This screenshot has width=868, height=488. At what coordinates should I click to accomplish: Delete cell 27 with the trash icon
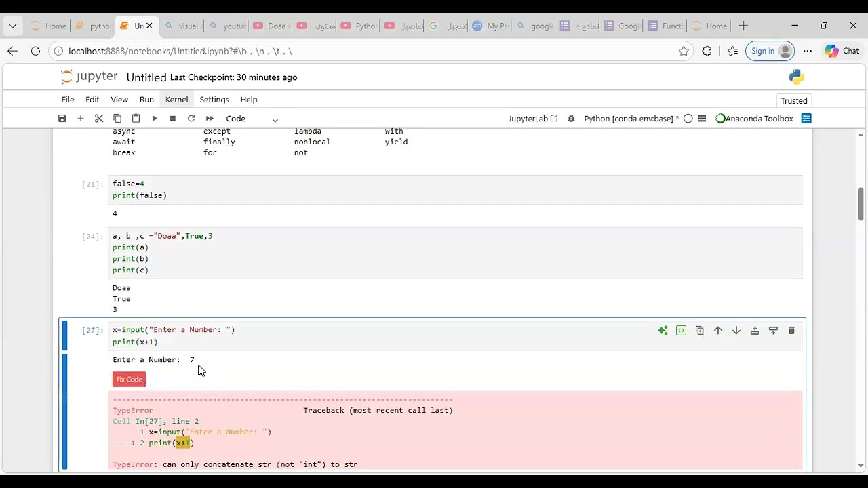click(791, 331)
